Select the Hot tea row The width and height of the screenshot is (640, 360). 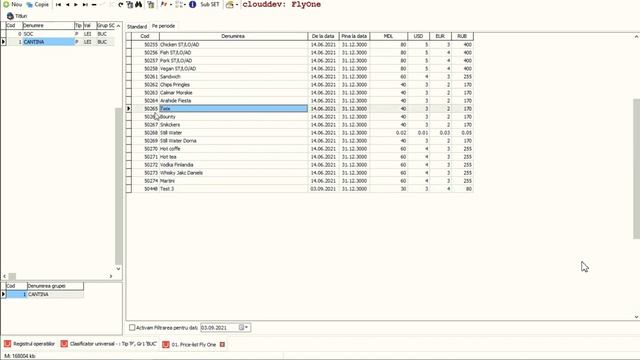300,157
